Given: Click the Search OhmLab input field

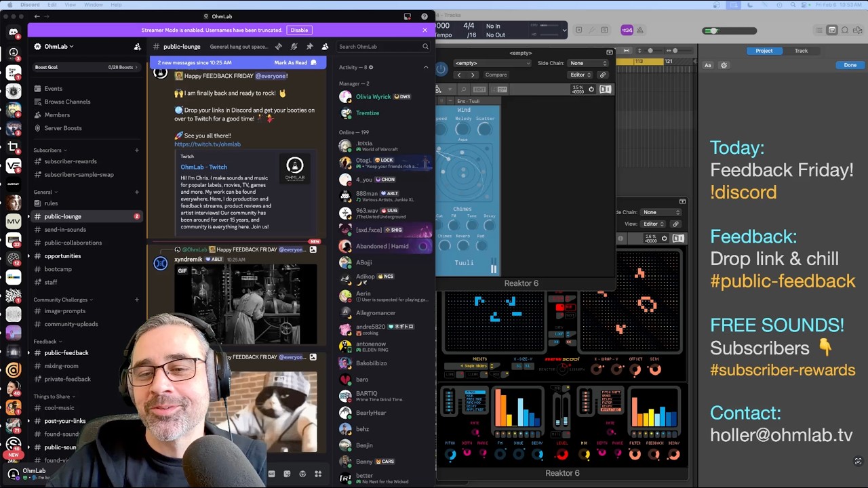Looking at the screenshot, I should (x=384, y=47).
